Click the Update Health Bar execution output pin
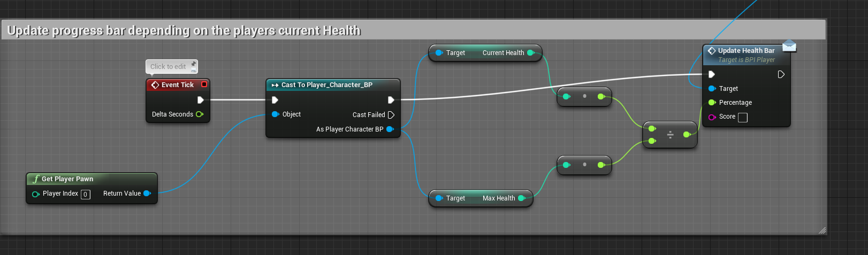The height and width of the screenshot is (255, 868). point(781,74)
